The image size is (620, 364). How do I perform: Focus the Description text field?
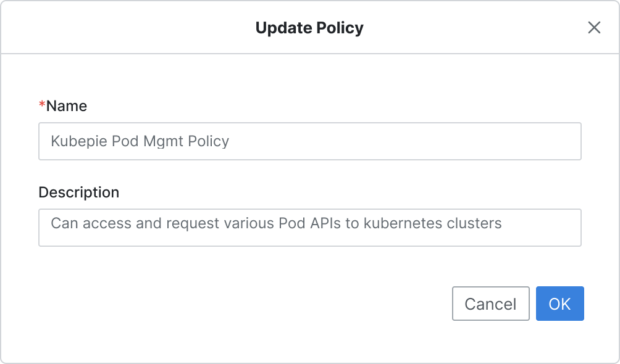pyautogui.click(x=310, y=228)
